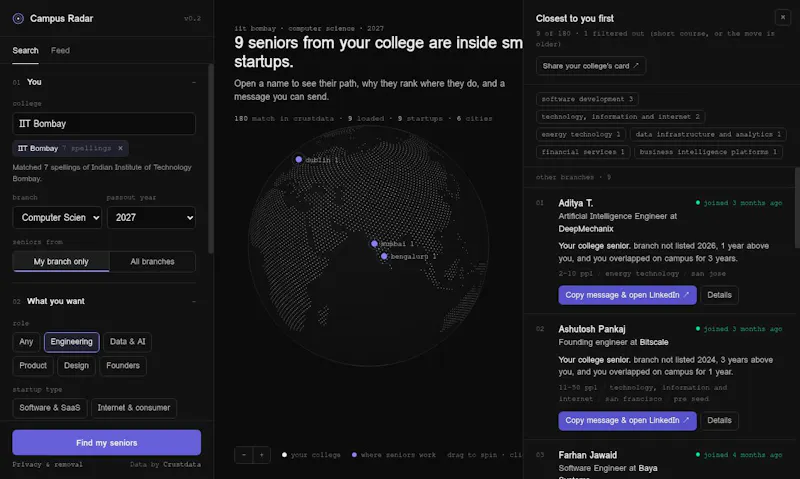Screen dimensions: 800x479
Task: Collapse the You section
Action: coord(194,82)
